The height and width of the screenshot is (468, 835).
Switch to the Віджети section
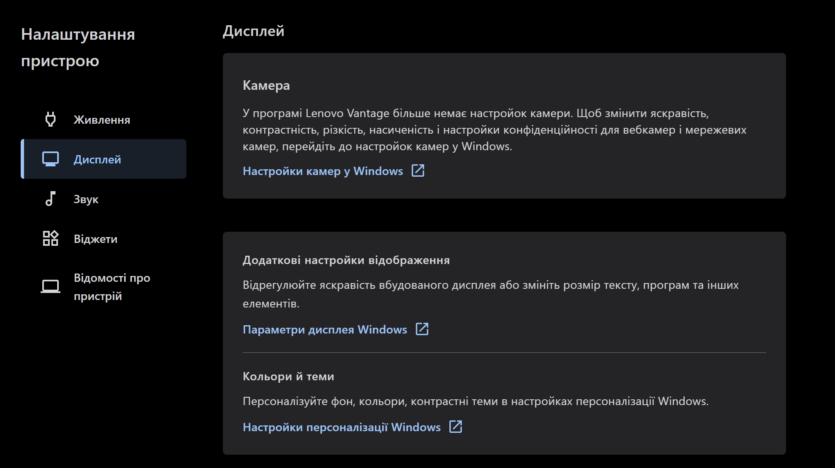click(103, 238)
